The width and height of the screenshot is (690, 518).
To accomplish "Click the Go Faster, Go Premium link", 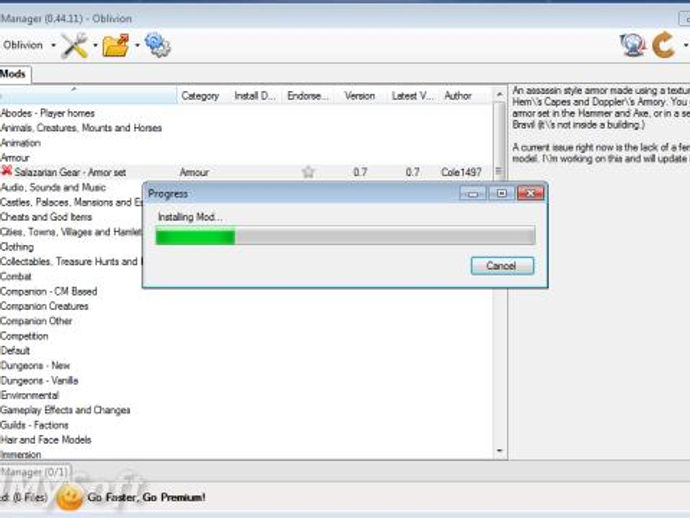I will (x=147, y=497).
